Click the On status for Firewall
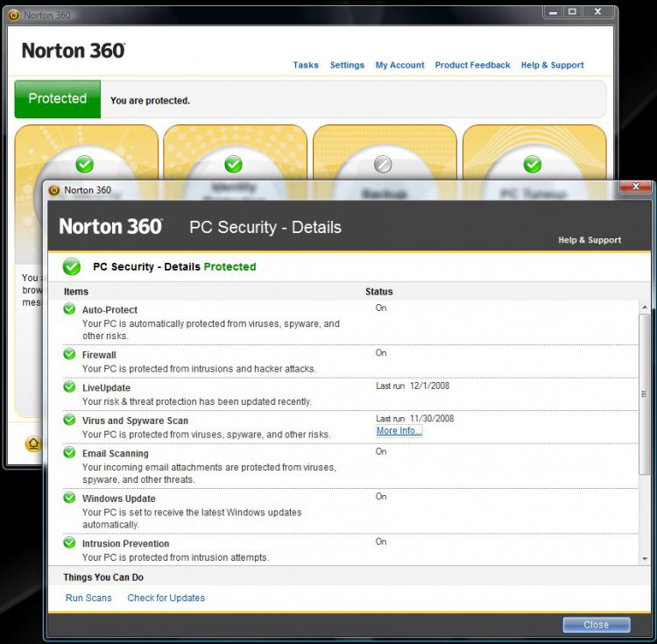Viewport: 657px width, 644px height. [x=381, y=353]
